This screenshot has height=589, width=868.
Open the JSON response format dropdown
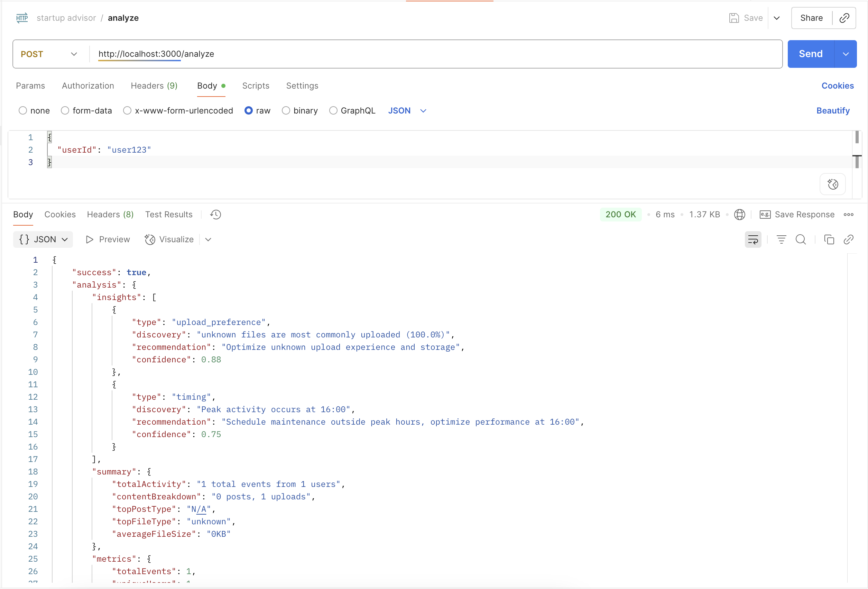[x=43, y=239]
